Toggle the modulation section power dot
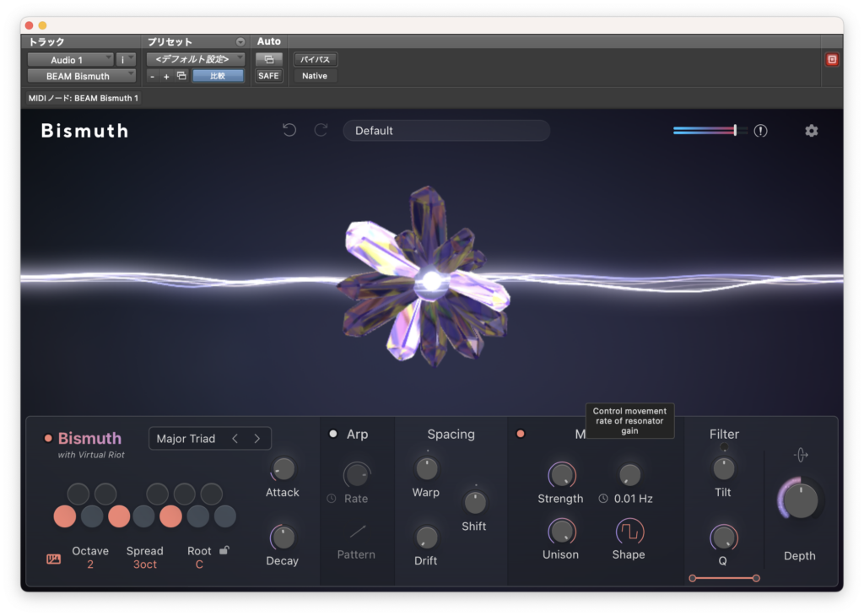Image resolution: width=864 pixels, height=616 pixels. [x=520, y=434]
